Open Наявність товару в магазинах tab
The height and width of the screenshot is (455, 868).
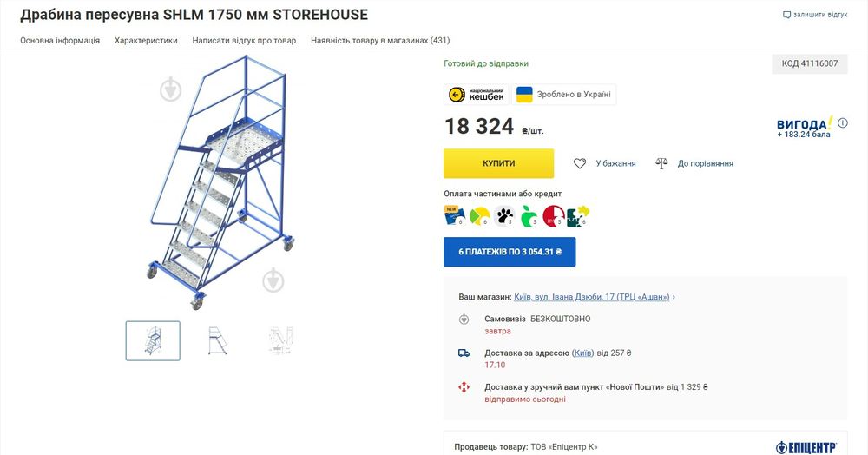(380, 40)
